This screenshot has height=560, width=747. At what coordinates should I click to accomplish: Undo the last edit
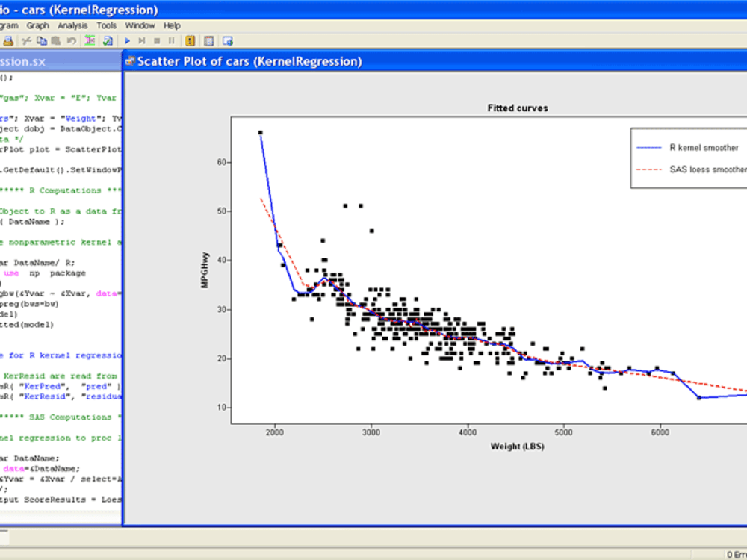(72, 40)
